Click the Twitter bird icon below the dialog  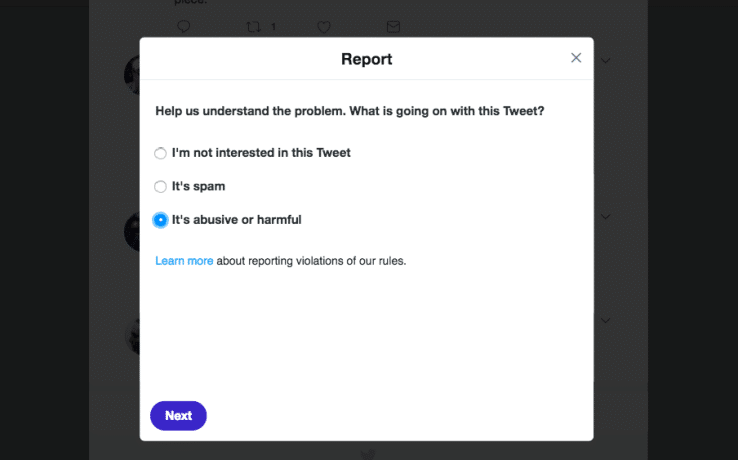[368, 453]
